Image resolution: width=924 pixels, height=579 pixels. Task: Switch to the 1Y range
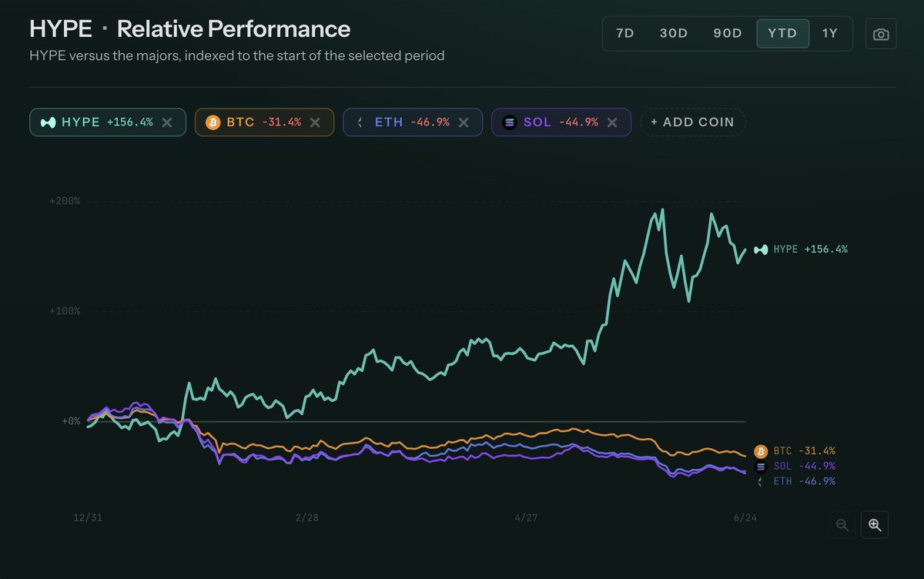click(829, 34)
